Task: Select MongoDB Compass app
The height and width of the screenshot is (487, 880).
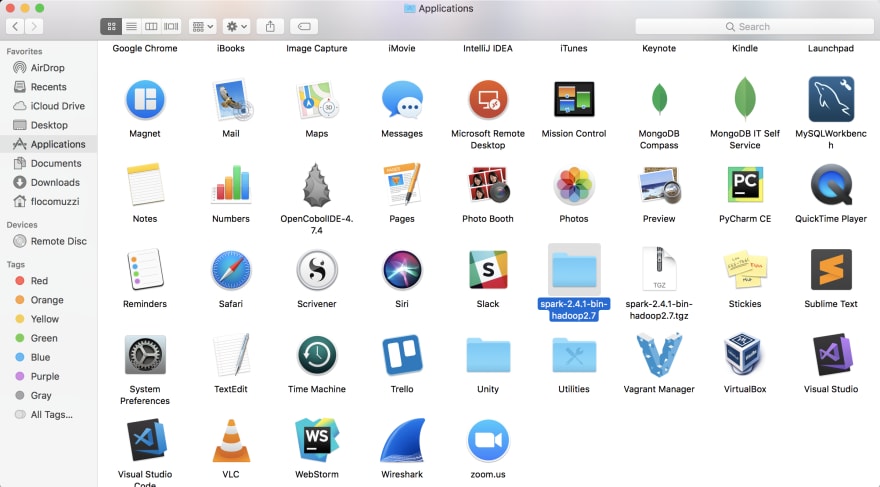Action: (659, 99)
